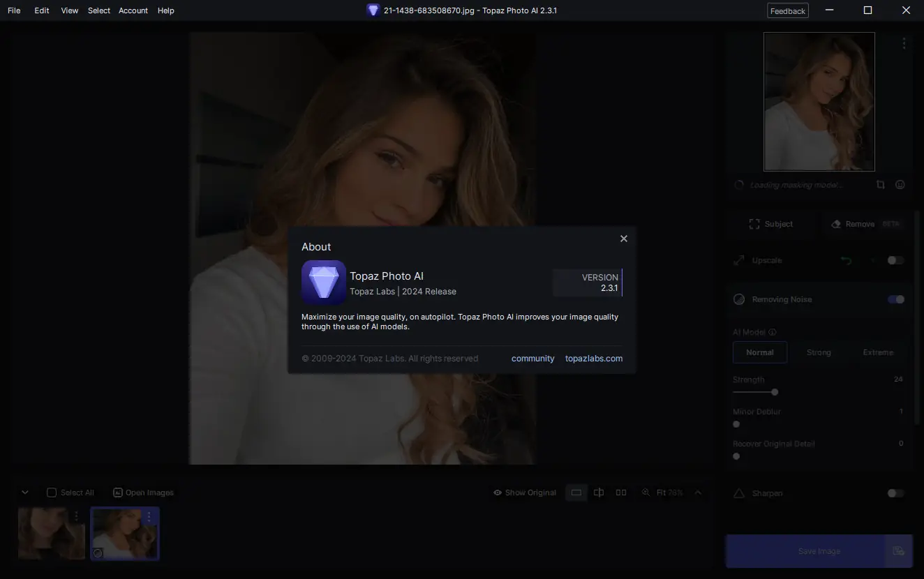
Task: Open the Help menu
Action: click(x=166, y=10)
